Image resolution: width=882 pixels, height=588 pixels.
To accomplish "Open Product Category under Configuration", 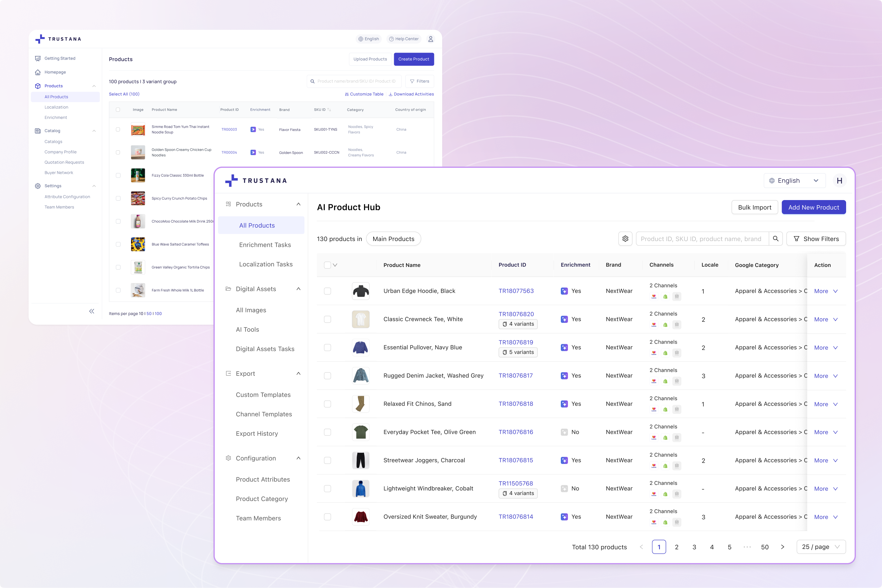I will [x=262, y=499].
